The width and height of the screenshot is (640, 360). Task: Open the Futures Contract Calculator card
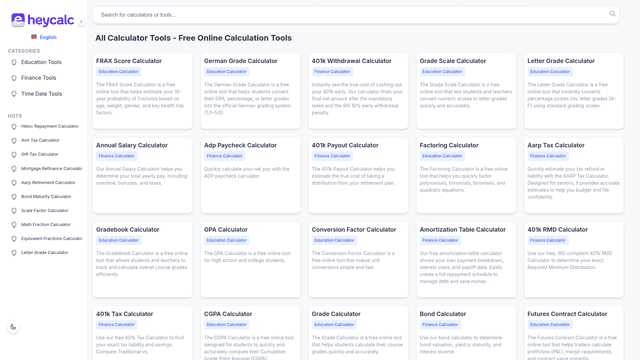click(573, 333)
